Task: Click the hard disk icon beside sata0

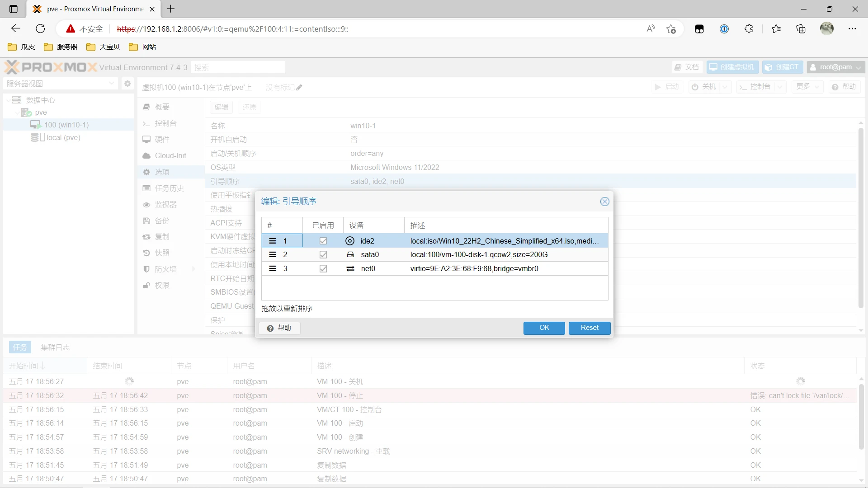Action: 350,255
